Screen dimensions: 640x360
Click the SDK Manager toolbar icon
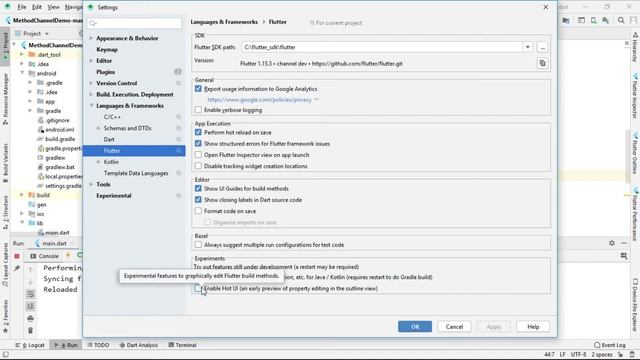(x=606, y=20)
